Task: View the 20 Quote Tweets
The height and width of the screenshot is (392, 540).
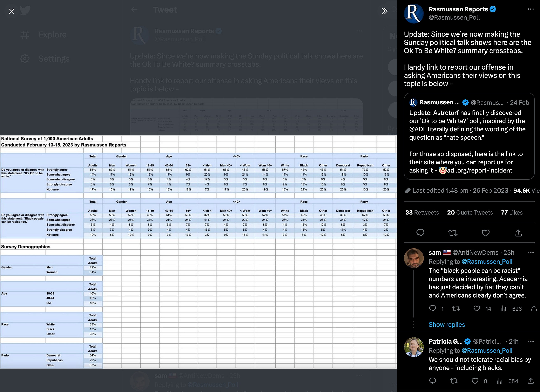Action: (470, 212)
